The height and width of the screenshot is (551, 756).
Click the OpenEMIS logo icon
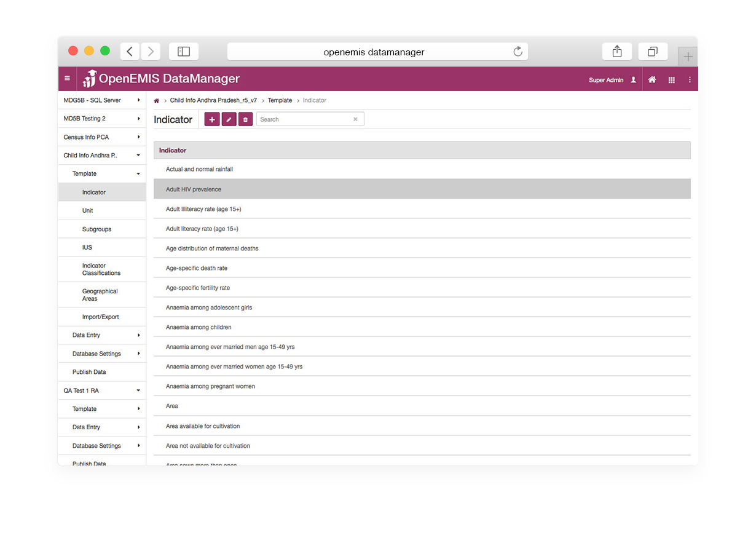coord(89,79)
